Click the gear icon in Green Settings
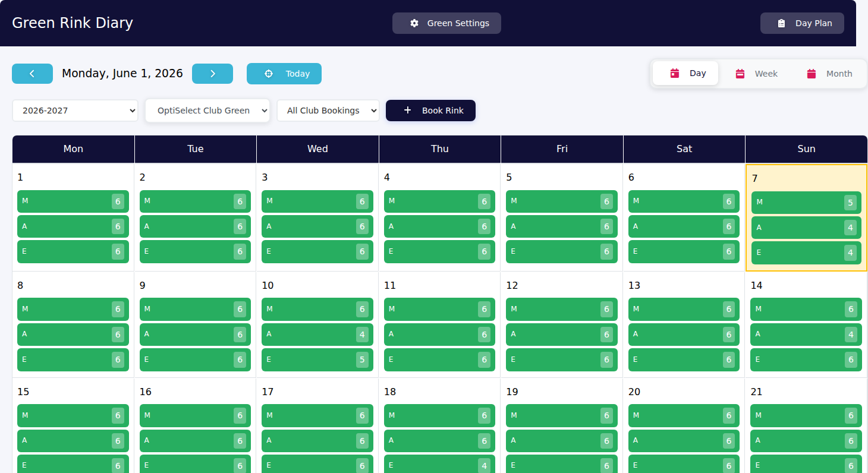 tap(414, 23)
